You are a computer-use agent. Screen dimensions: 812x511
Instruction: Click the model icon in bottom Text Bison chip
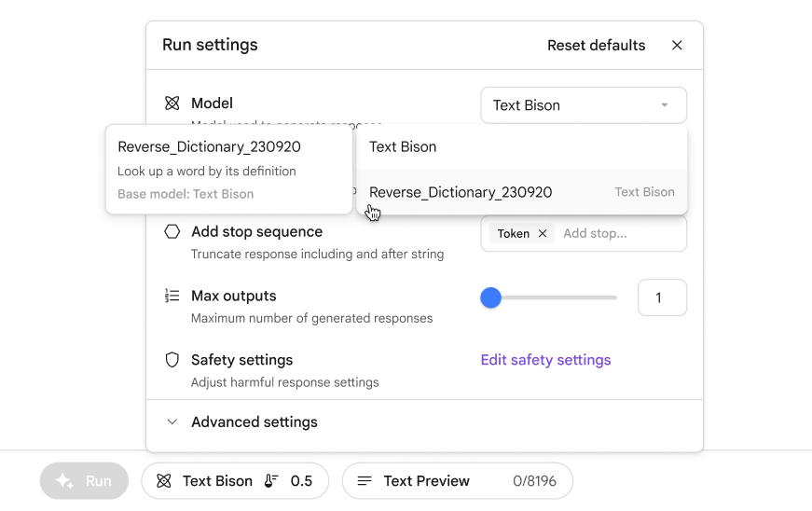click(x=164, y=481)
